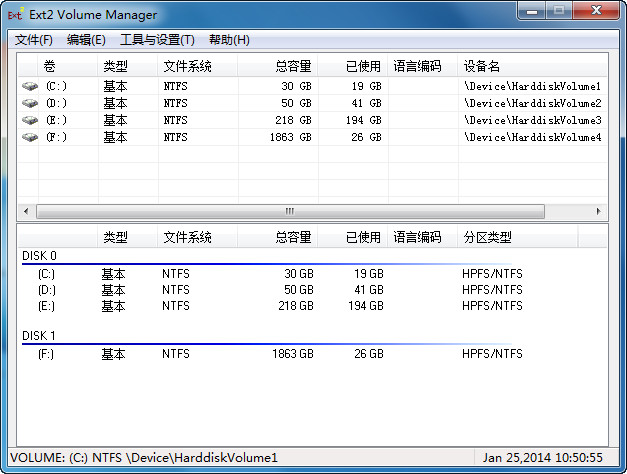Image resolution: width=627 pixels, height=474 pixels.
Task: Click \Device\HarddiskVolume2 device name
Action: click(x=532, y=103)
